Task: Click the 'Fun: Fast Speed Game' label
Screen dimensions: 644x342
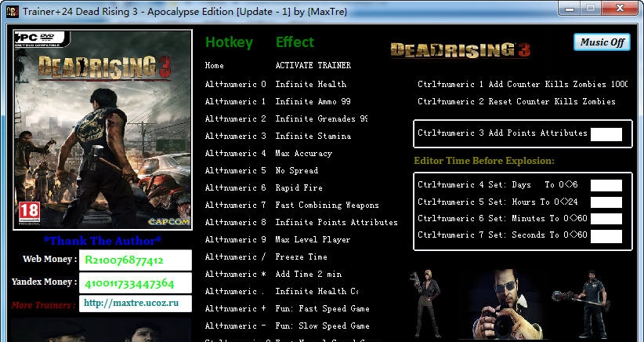Action: (x=322, y=309)
